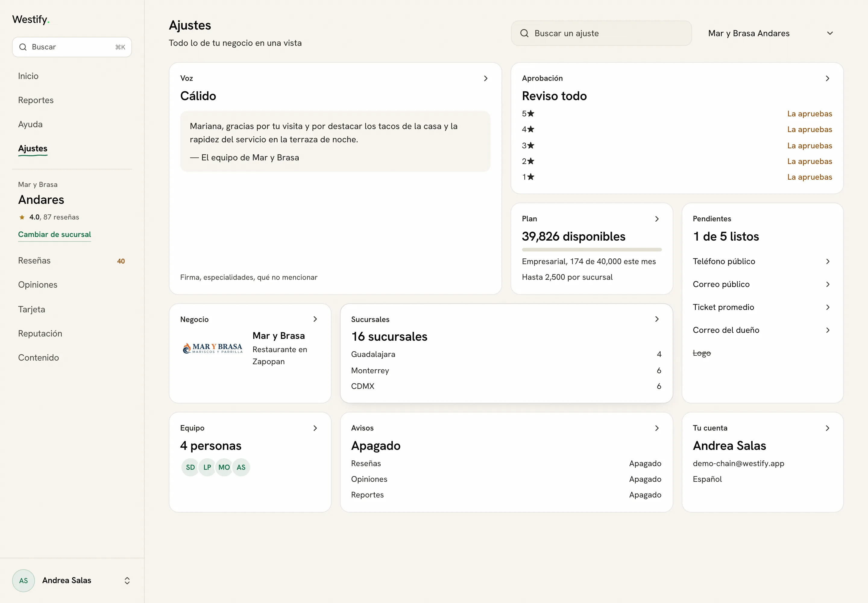This screenshot has width=868, height=603.
Task: Open the Negocio card chevron arrow
Action: 315,319
